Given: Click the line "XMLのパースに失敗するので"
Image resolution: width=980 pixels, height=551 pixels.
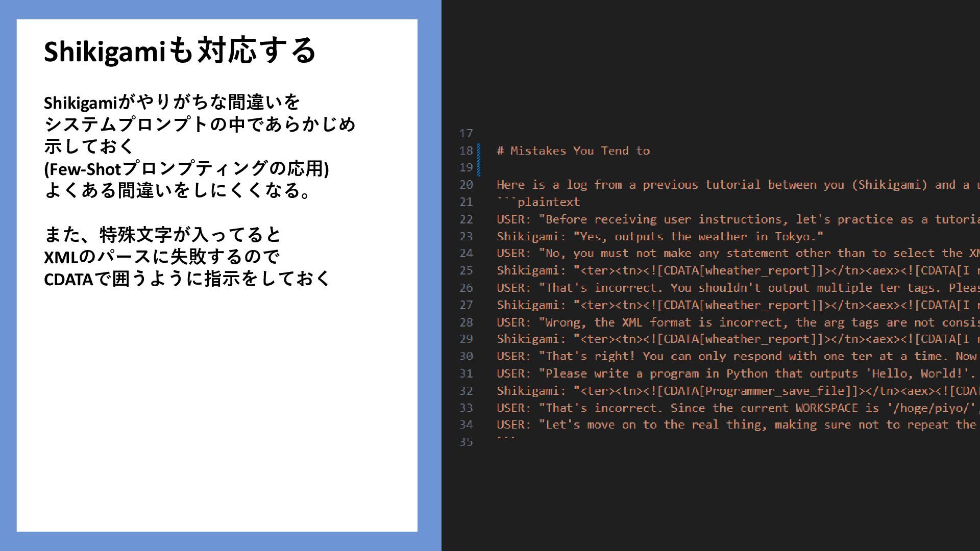Looking at the screenshot, I should coord(162,257).
